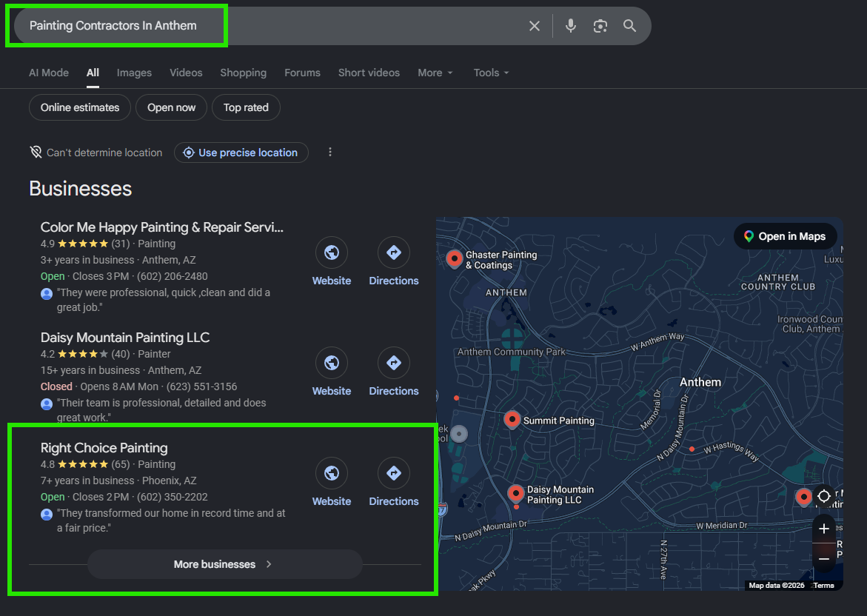The image size is (867, 616).
Task: Zoom out on the map
Action: 824,559
